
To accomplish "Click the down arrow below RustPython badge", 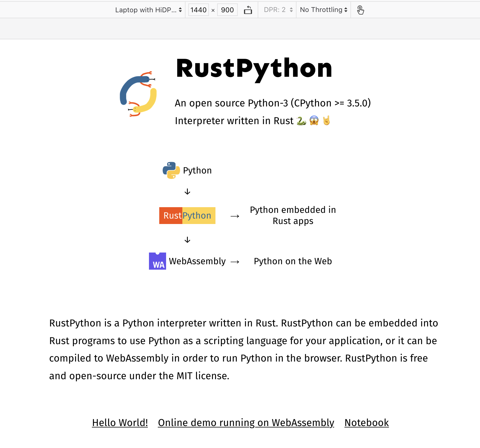I will (187, 240).
